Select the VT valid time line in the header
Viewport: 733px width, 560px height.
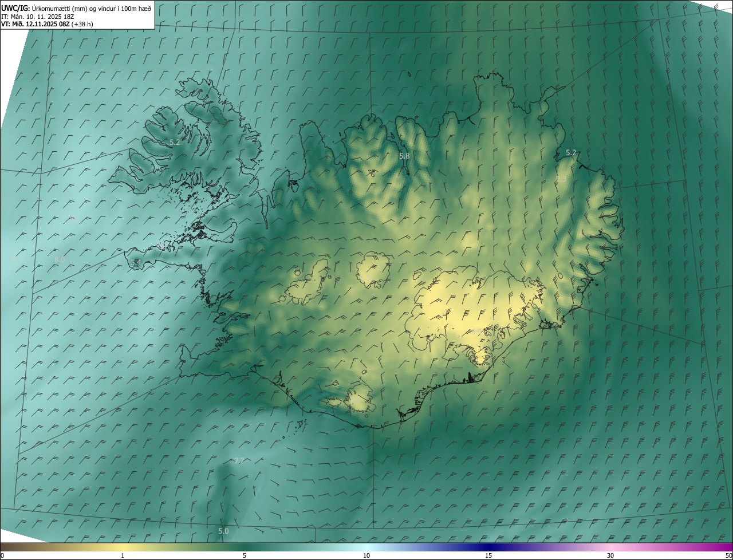[x=47, y=24]
